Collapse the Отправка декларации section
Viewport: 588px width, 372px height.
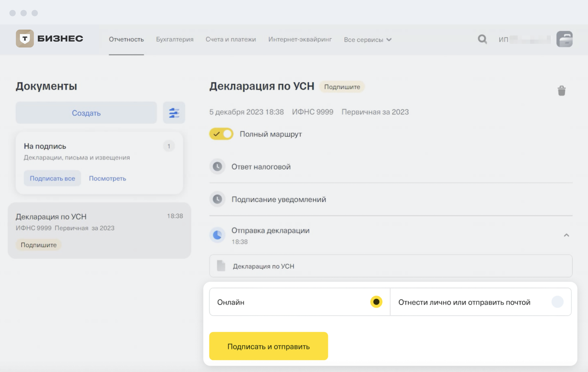point(566,235)
